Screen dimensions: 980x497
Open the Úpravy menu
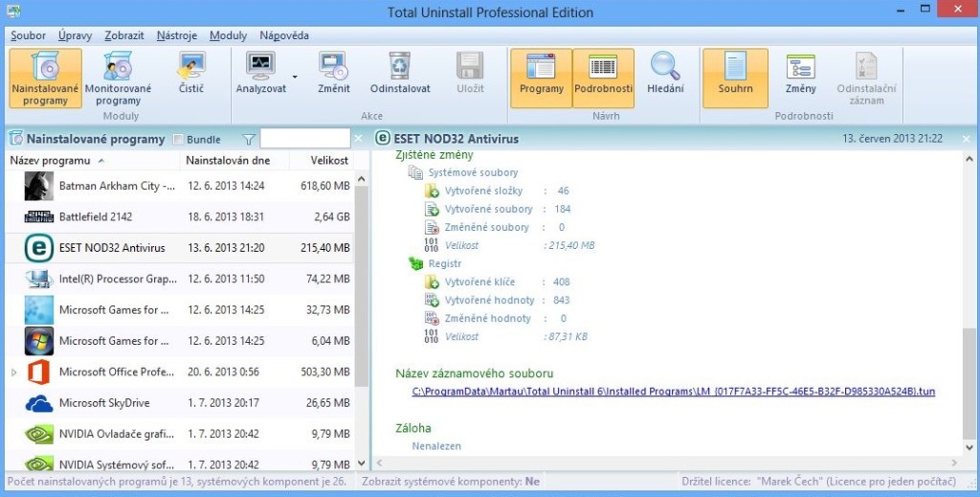point(75,35)
